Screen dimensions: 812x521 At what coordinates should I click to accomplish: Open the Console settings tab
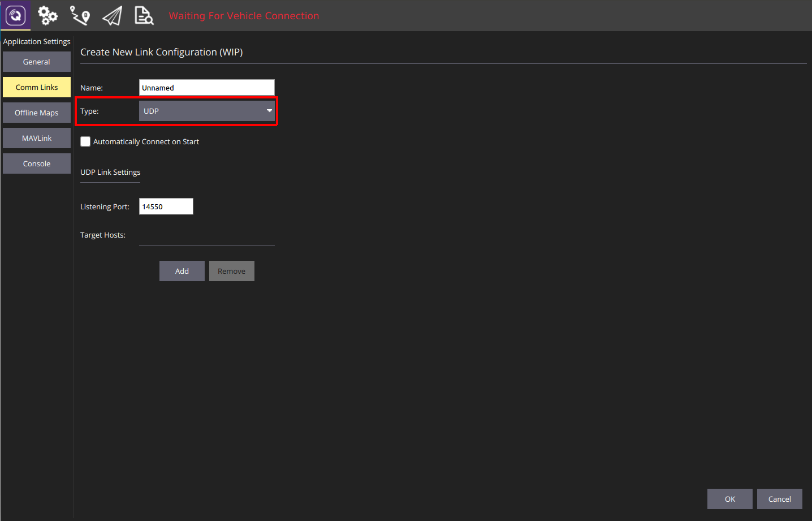coord(37,163)
